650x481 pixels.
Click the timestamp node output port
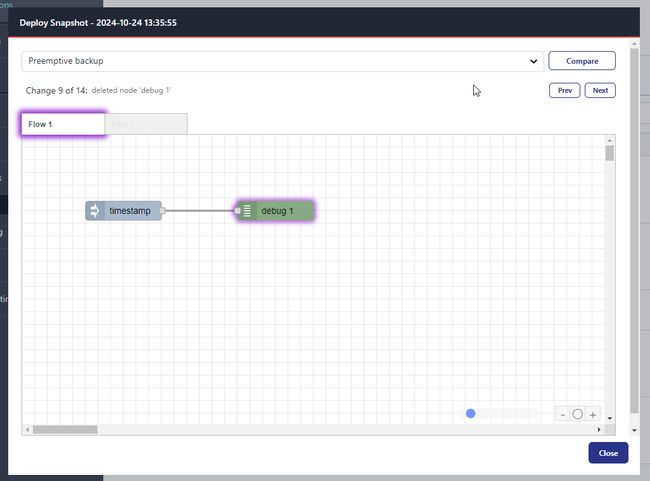tap(163, 211)
